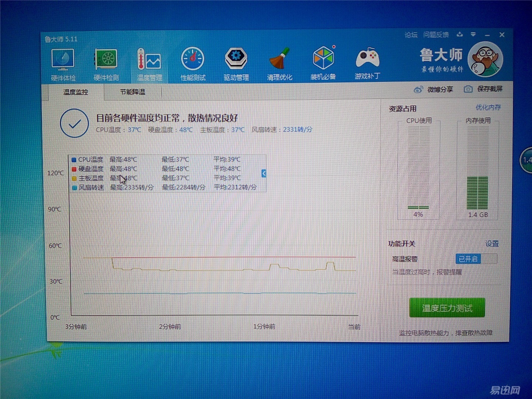532x399 pixels.
Task: Toggle the 风扇转速 legend color marker
Action: click(x=75, y=187)
